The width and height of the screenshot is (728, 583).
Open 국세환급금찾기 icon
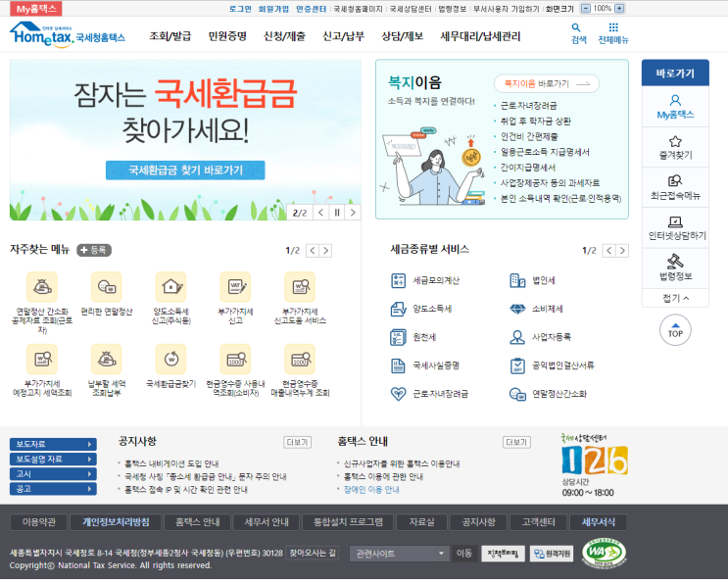[x=170, y=359]
